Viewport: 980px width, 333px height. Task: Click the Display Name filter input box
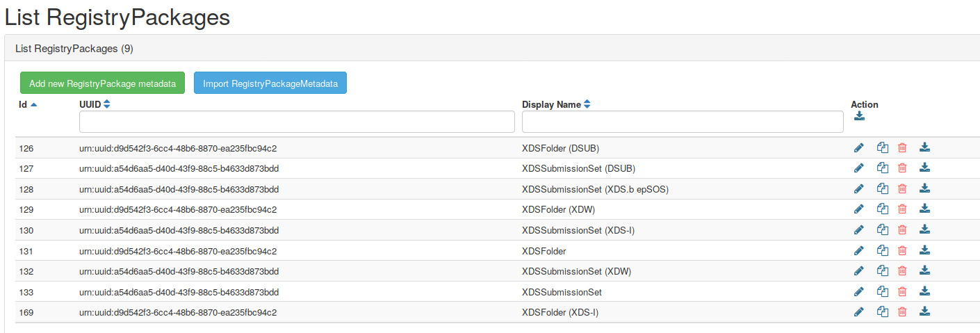683,122
